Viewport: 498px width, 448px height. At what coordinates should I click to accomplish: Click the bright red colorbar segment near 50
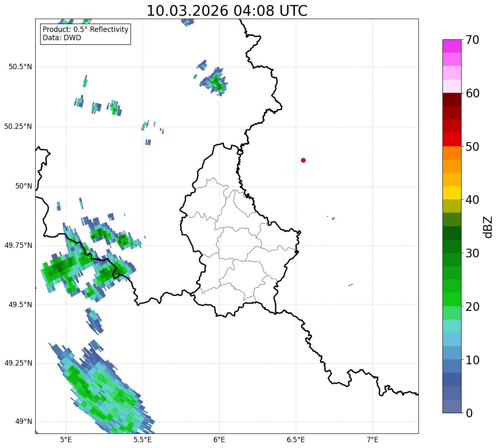[452, 139]
